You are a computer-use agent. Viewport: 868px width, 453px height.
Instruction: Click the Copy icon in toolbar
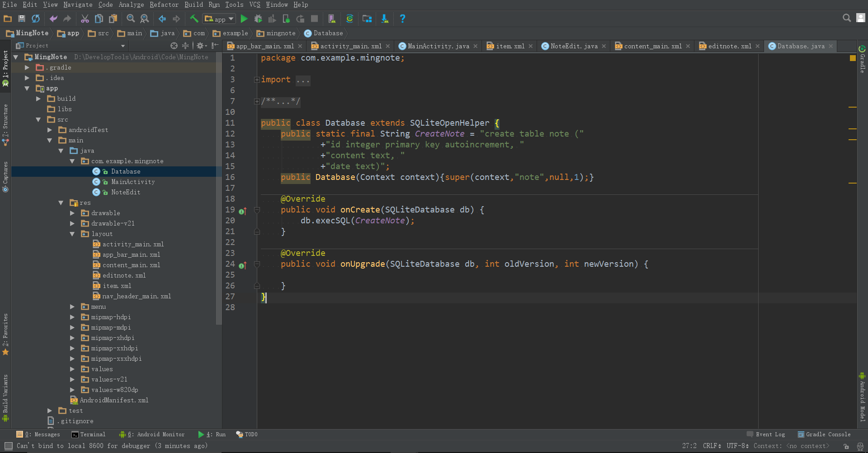[x=99, y=19]
